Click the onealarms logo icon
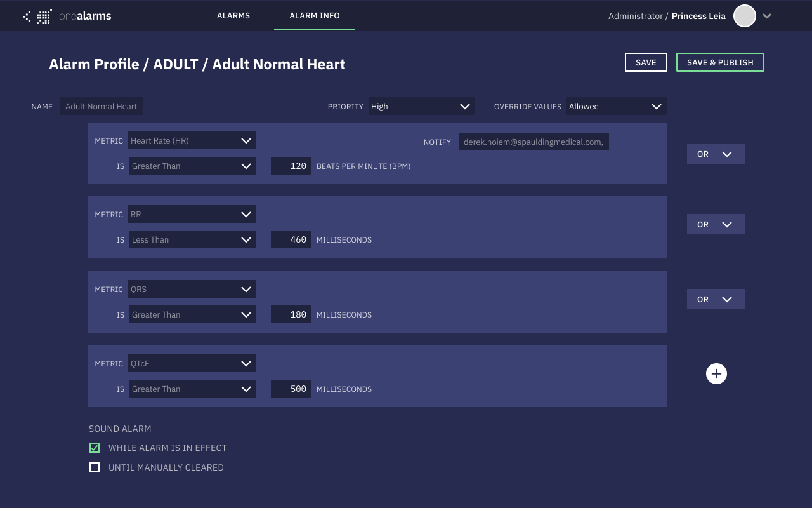This screenshot has height=508, width=812. [x=38, y=17]
